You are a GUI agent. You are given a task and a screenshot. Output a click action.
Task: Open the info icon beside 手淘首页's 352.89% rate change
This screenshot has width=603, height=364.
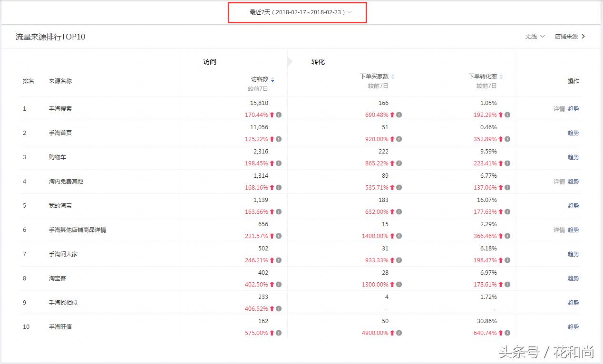pyautogui.click(x=507, y=139)
